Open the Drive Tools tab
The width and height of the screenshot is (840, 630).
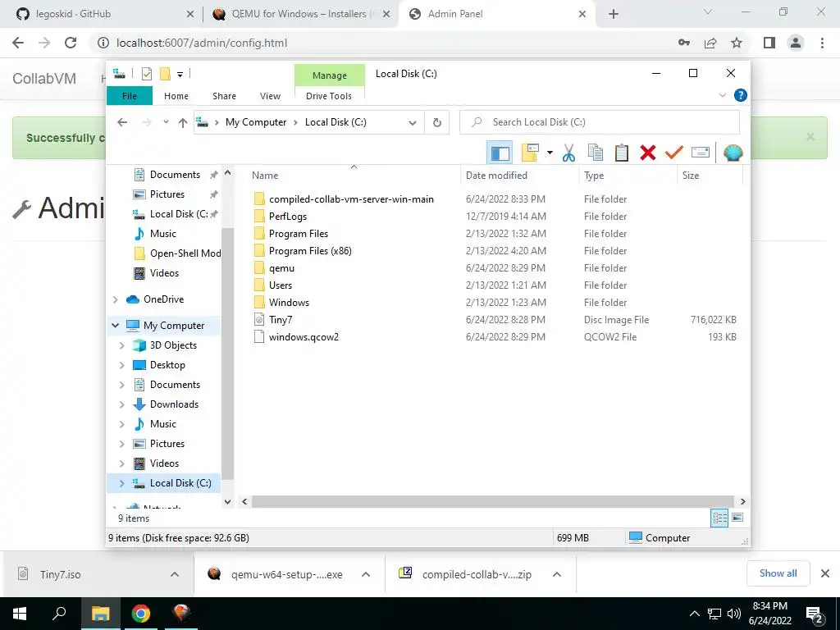tap(329, 96)
